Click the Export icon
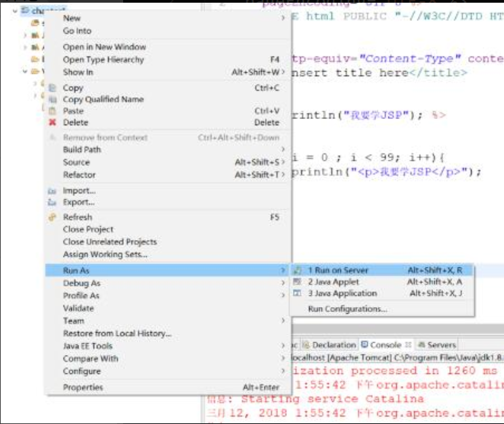The height and width of the screenshot is (424, 504). tap(52, 202)
